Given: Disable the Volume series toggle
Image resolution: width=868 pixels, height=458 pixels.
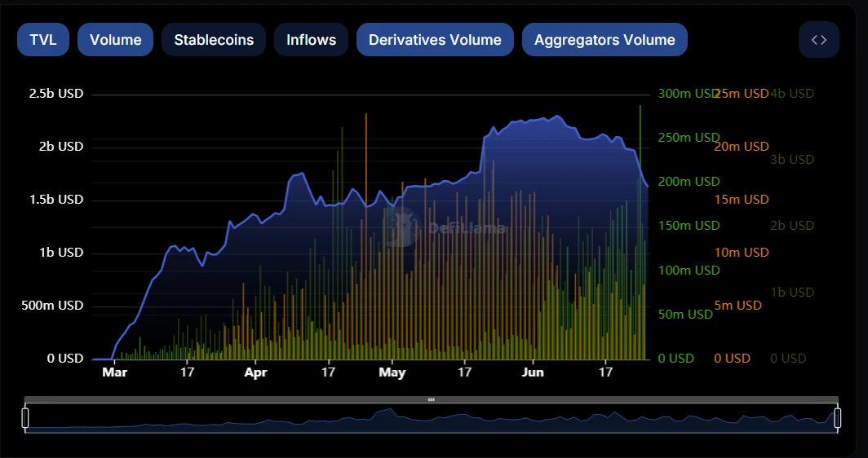Looking at the screenshot, I should [x=115, y=40].
